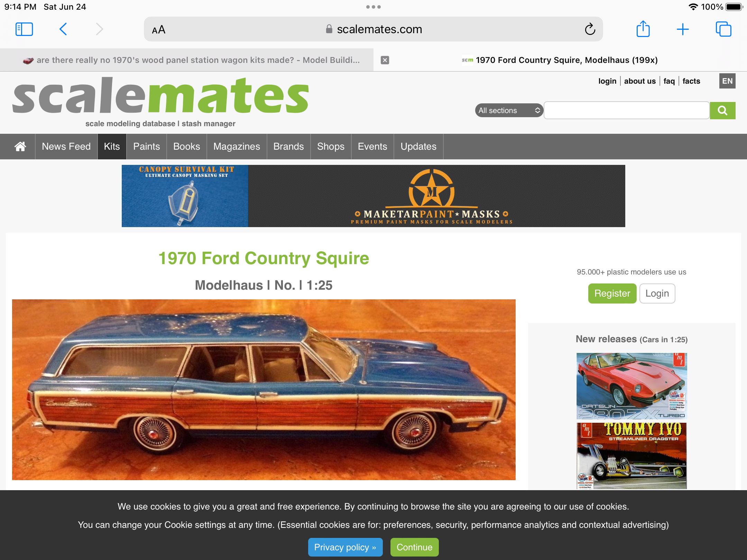747x560 pixels.
Task: Click inside the site search field
Action: [x=627, y=110]
